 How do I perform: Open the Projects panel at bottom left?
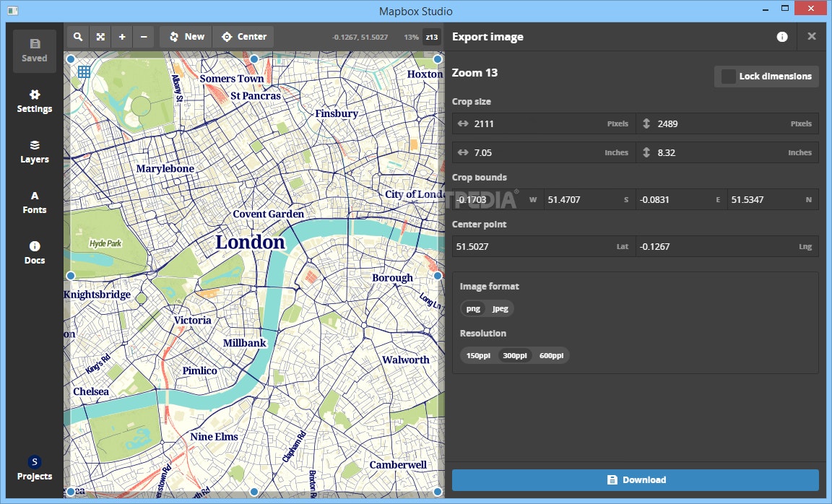pyautogui.click(x=34, y=469)
